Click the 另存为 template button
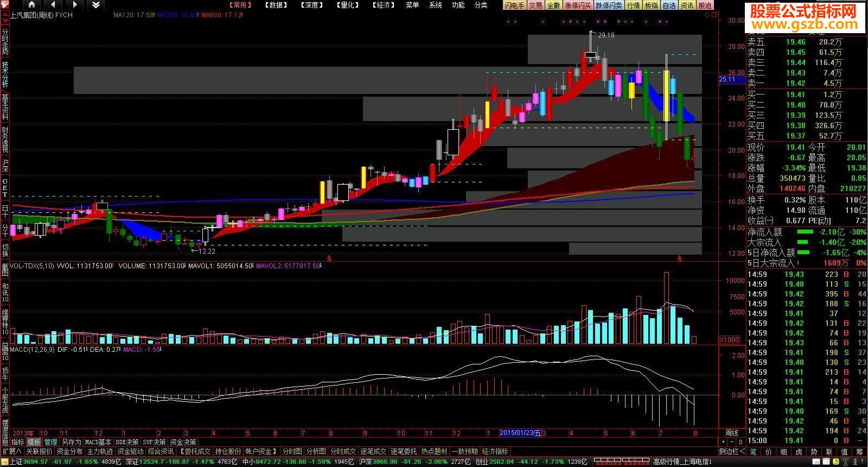This screenshot has height=467, width=868. pos(71,442)
